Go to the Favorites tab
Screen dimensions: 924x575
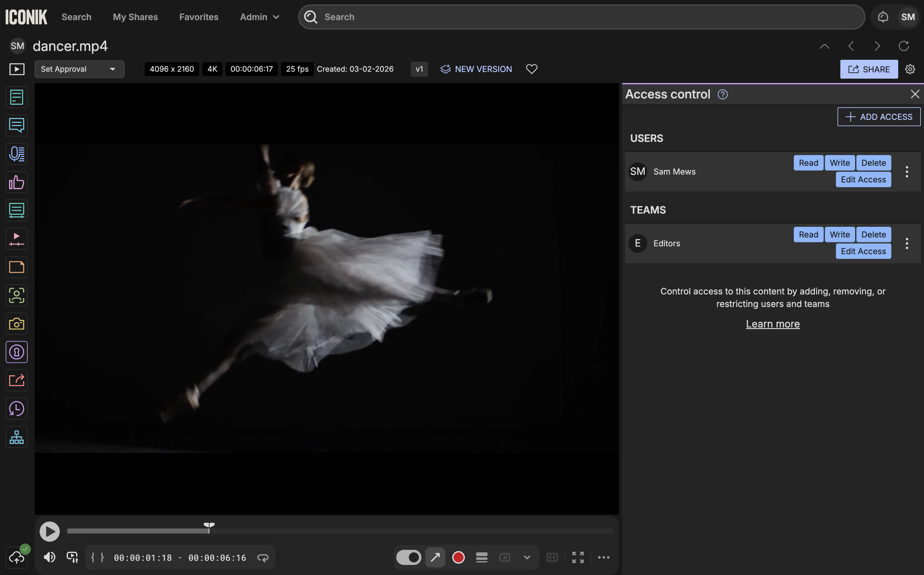click(198, 17)
